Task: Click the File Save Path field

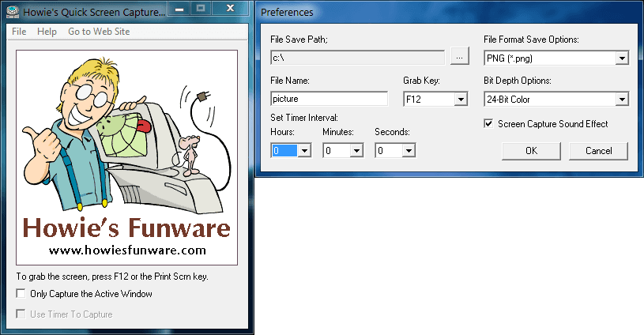Action: point(357,58)
